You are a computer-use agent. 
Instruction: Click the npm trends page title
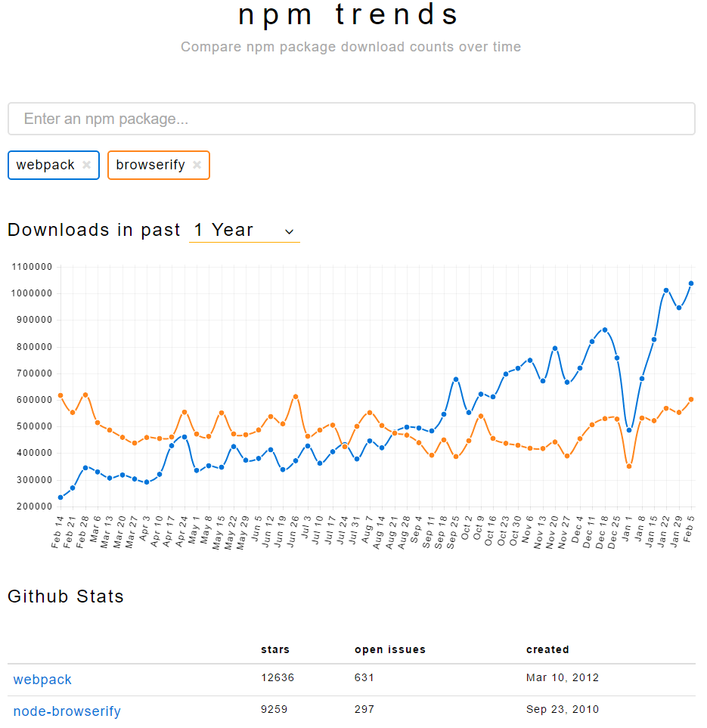[349, 15]
